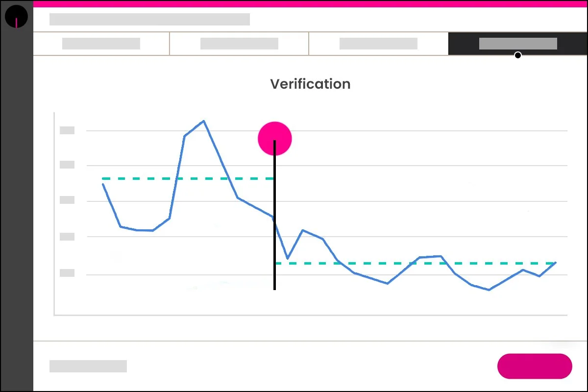Click the small black cursor dot below active tab
588x392 pixels.
pyautogui.click(x=518, y=55)
